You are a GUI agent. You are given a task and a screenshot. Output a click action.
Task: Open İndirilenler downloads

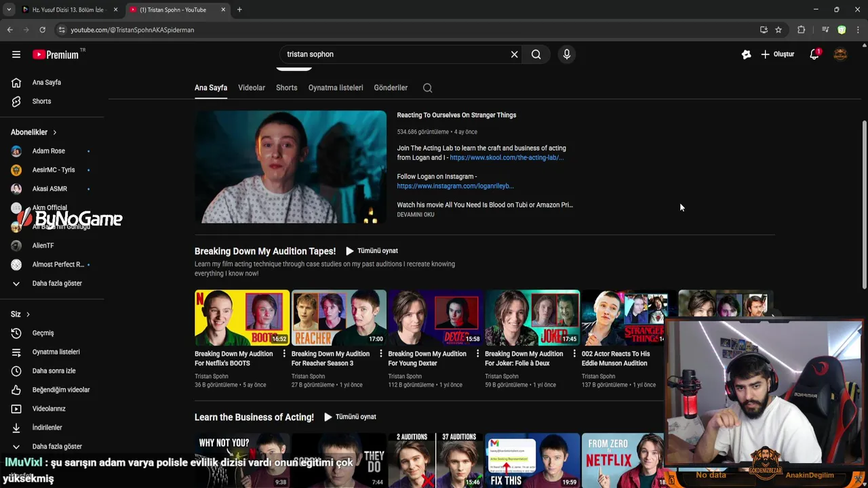(47, 428)
